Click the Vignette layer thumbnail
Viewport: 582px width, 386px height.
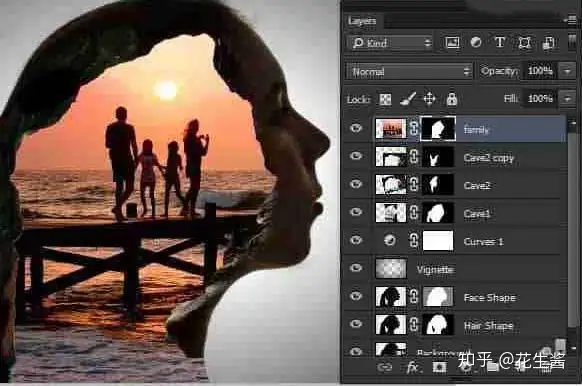click(391, 268)
